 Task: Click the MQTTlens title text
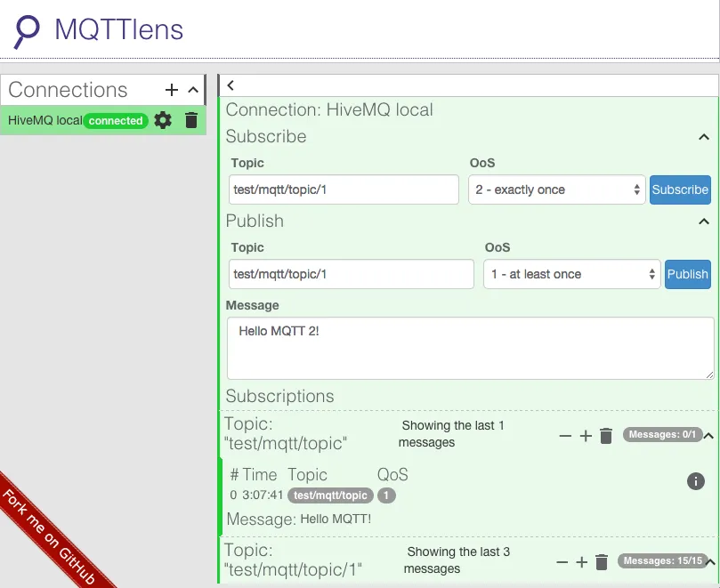pyautogui.click(x=119, y=30)
